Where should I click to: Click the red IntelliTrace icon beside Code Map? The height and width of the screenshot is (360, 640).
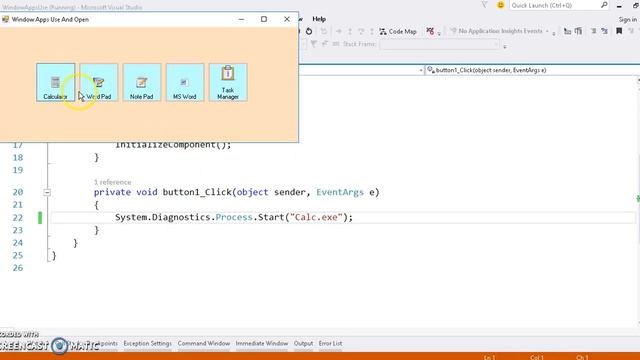[430, 31]
